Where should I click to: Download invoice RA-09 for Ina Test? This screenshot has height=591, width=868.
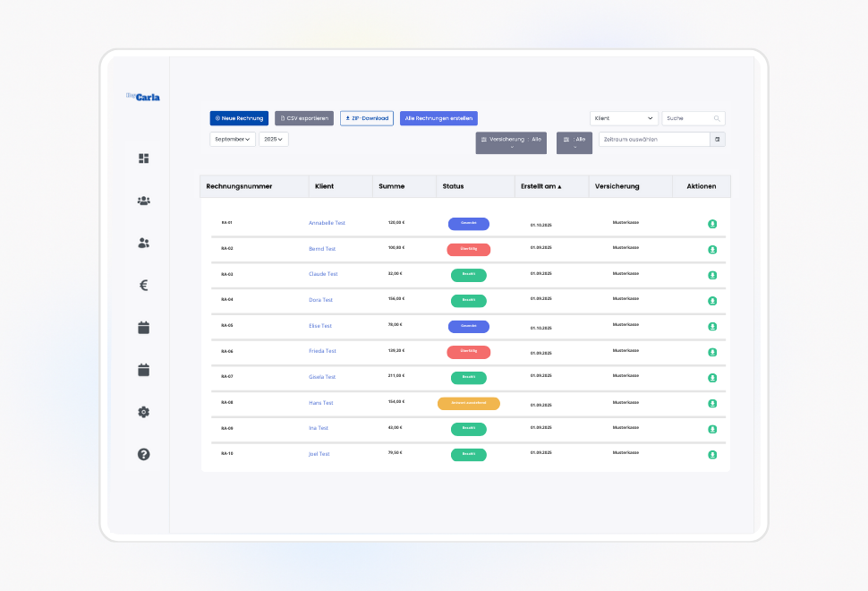(712, 429)
